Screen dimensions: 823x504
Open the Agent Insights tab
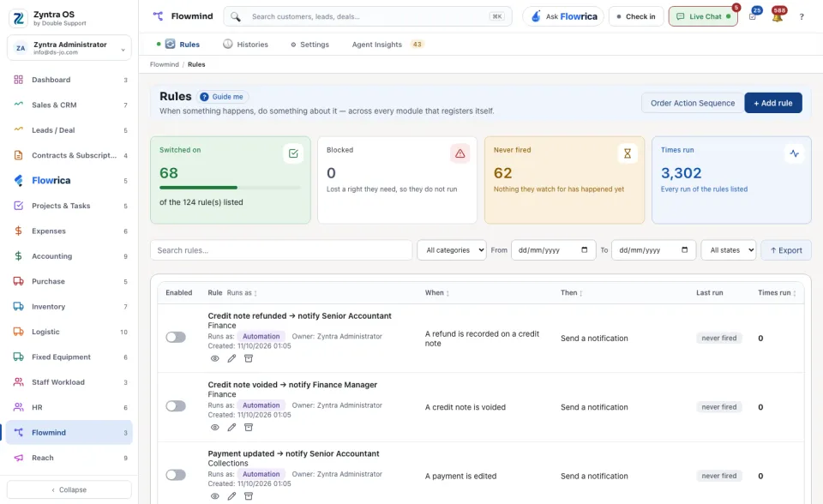pyautogui.click(x=387, y=45)
